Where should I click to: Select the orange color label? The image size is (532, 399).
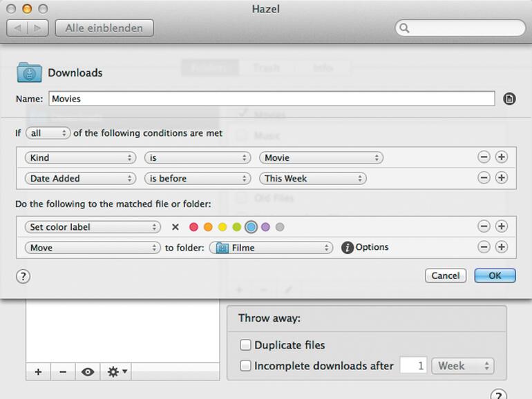pyautogui.click(x=208, y=227)
